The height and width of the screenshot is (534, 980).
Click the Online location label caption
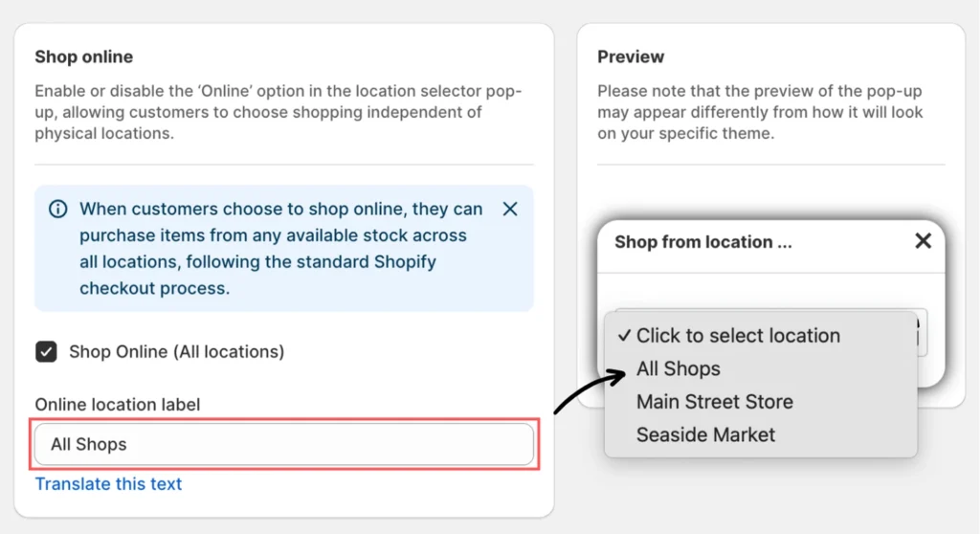[x=118, y=404]
